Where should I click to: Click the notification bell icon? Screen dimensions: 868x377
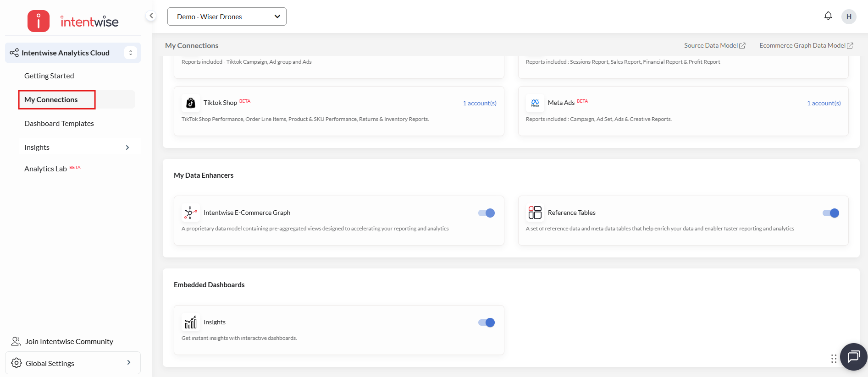pyautogui.click(x=828, y=16)
